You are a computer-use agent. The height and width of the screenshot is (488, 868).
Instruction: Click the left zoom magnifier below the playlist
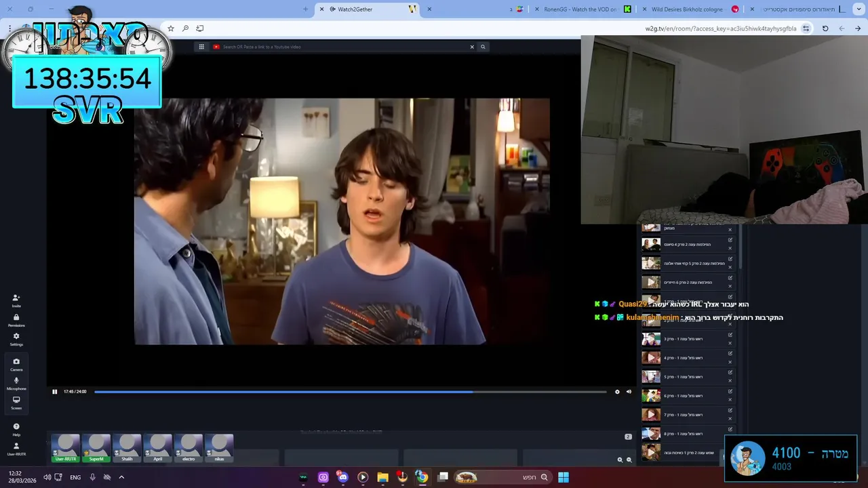[620, 460]
